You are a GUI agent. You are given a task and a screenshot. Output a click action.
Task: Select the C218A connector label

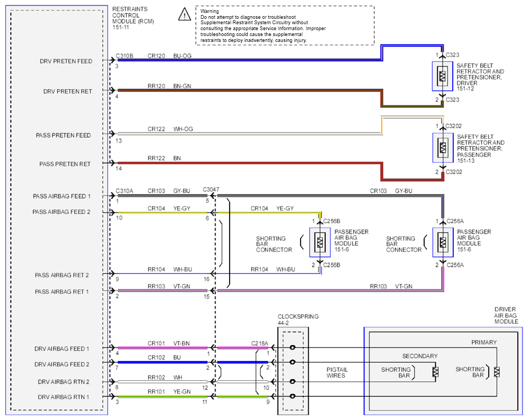(260, 344)
